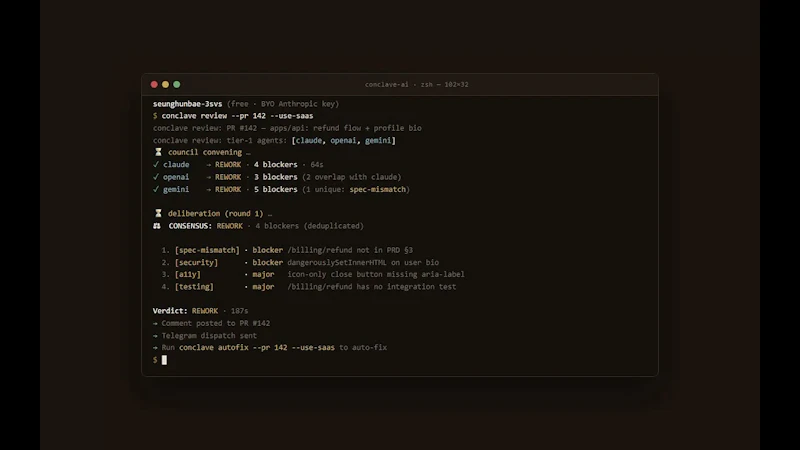Click the yellow minimize window button
The image size is (800, 450).
point(165,85)
